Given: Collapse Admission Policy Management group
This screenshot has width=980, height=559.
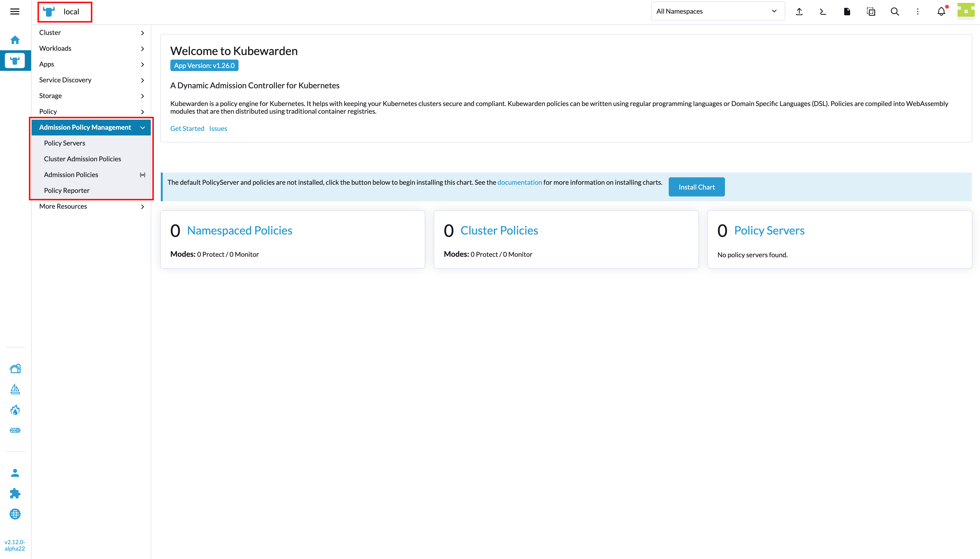Looking at the screenshot, I should [91, 128].
